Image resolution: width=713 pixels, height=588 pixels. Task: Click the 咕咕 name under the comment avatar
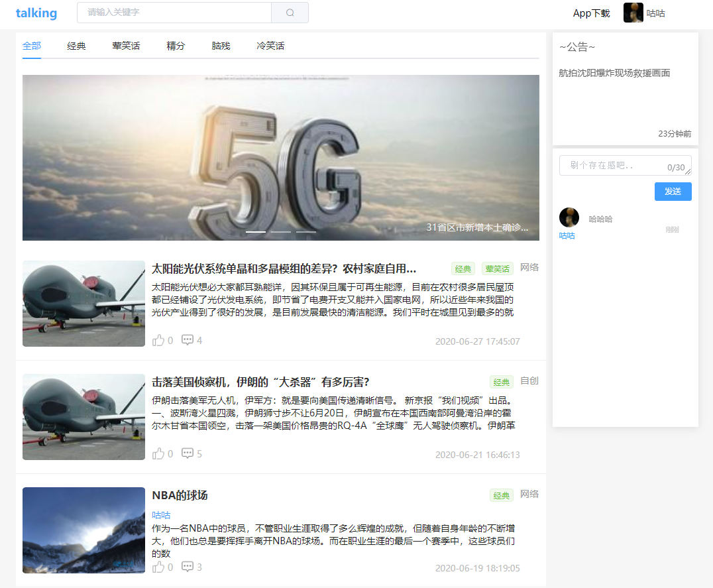[567, 235]
